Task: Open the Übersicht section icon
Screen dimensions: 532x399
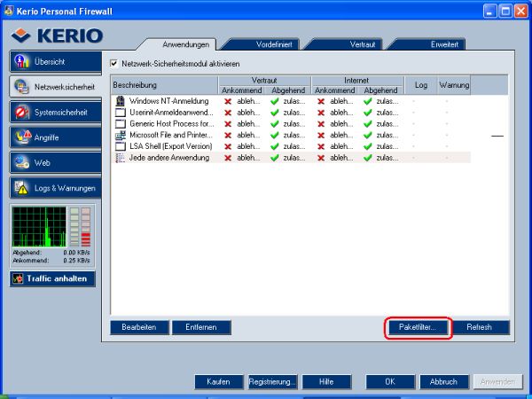Action: (x=21, y=61)
